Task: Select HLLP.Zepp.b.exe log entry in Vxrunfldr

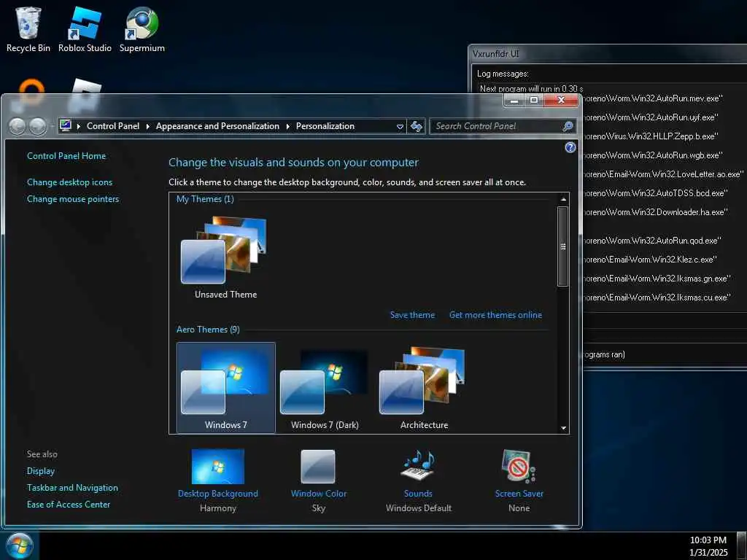Action: [x=649, y=136]
